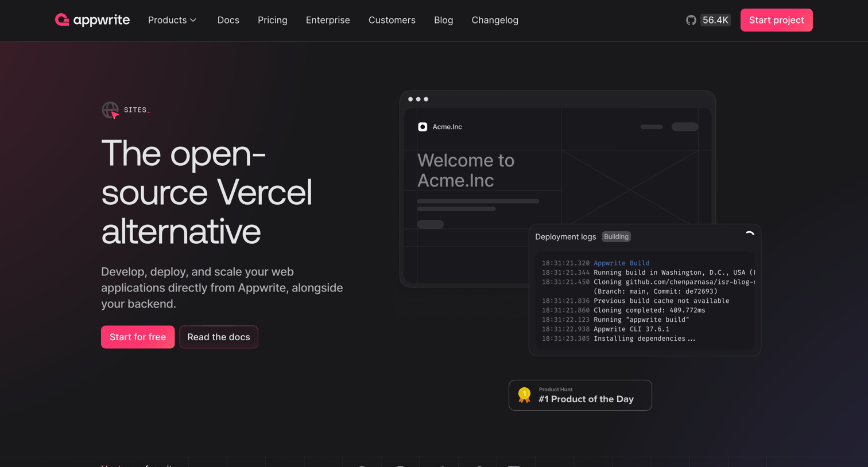868x467 pixels.
Task: Open the Enterprise nav link
Action: click(x=328, y=20)
